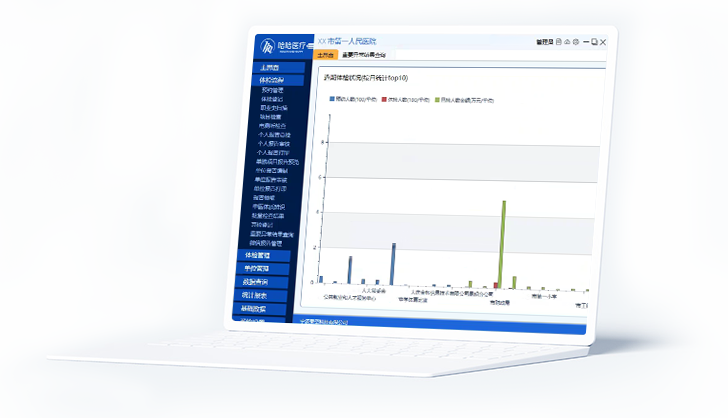Open settings via the gear icon
Screen dimensions: 728x418
pos(576,42)
